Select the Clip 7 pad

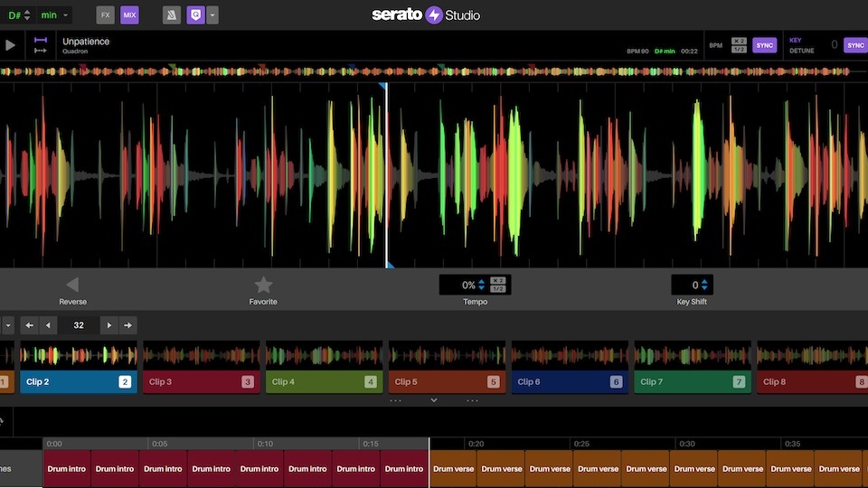693,381
